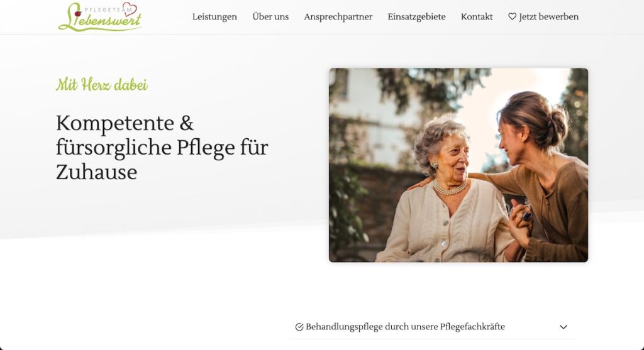Screen dimensions: 644x350
Task: Follow the Jetzt bewerben link text
Action: click(548, 17)
